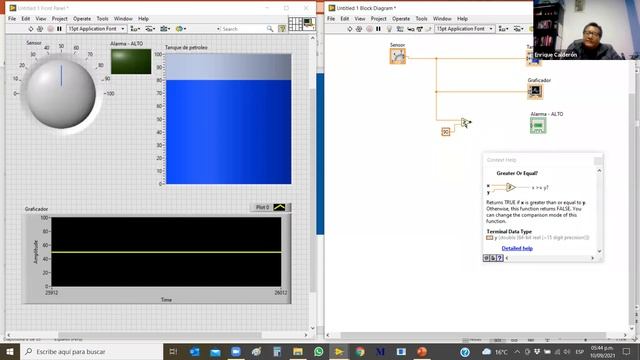Click the Context Help scroll down arrow
This screenshot has height=360, width=640.
pyautogui.click(x=599, y=251)
